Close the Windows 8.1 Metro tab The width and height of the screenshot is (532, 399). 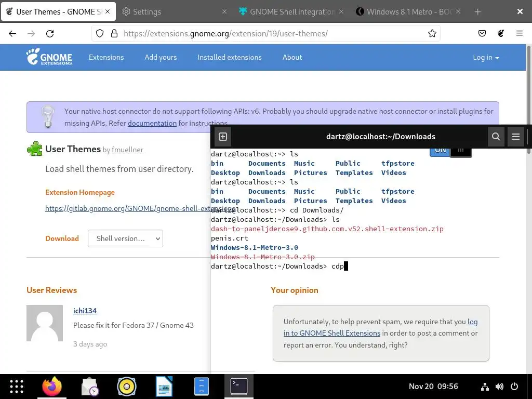coord(458,11)
